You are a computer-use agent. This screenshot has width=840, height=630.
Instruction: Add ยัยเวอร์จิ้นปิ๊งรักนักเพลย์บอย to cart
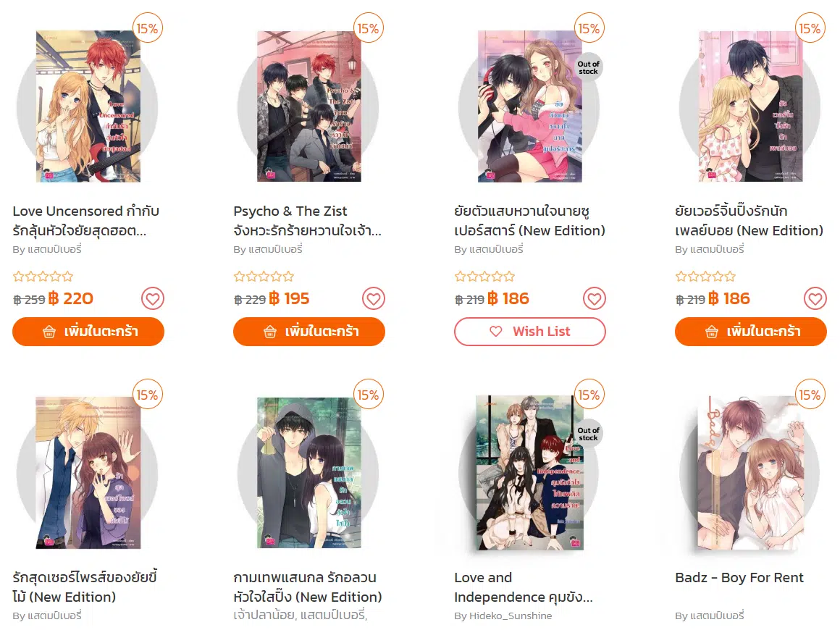[750, 332]
